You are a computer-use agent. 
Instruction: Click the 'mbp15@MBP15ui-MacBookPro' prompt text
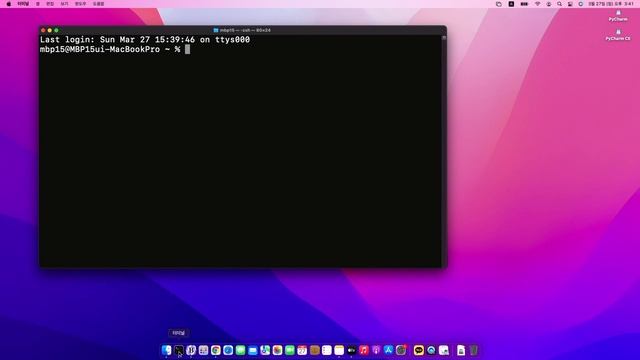[x=100, y=49]
